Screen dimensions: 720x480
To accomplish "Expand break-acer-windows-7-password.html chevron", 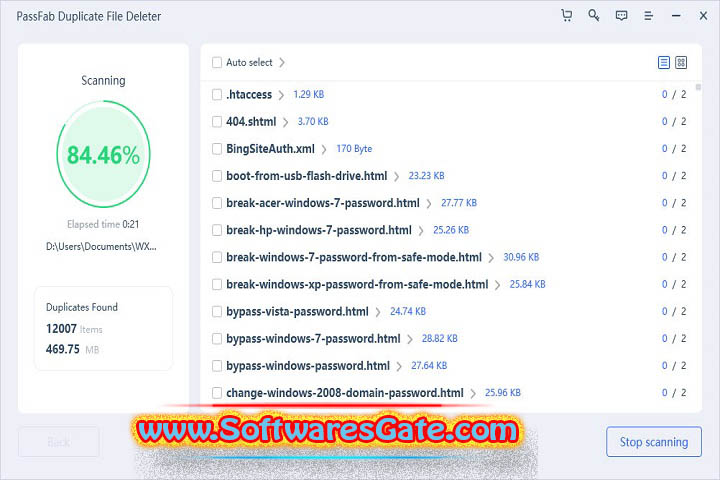I will (428, 203).
